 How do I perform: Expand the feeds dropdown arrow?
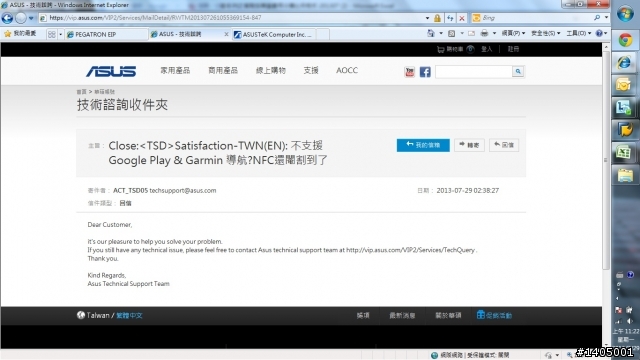click(462, 33)
